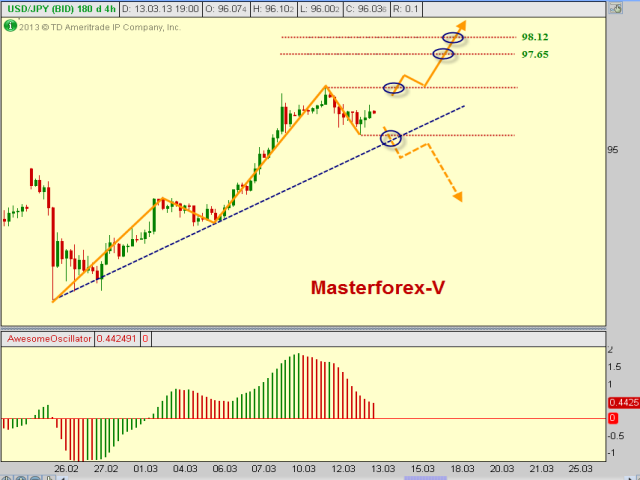Click the 07.03 date on time axis
Viewport: 640px width, 480px height.
(264, 469)
